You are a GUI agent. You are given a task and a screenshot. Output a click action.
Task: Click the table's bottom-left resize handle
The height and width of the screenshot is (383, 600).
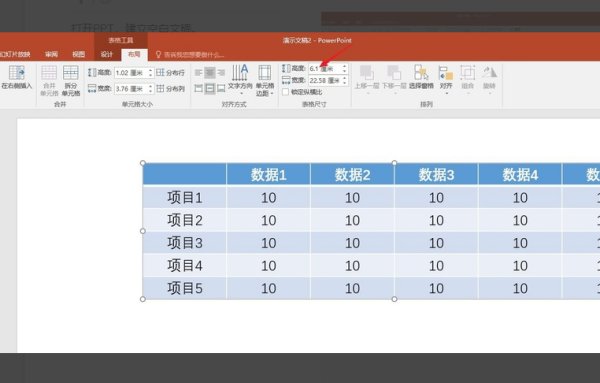[x=143, y=299]
